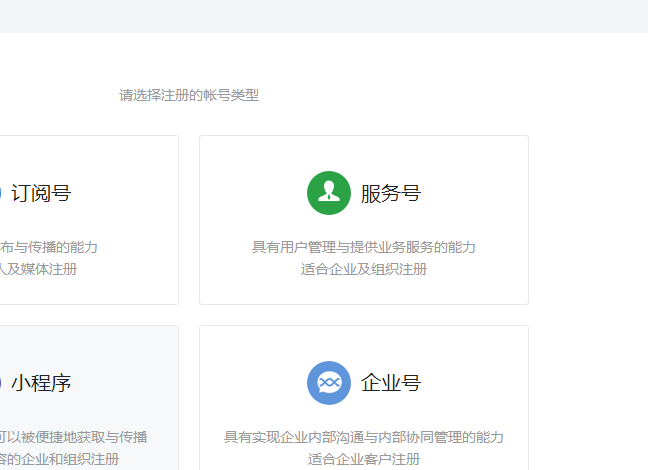Choose the 小程序 account type title
This screenshot has height=470, width=648.
pyautogui.click(x=41, y=383)
